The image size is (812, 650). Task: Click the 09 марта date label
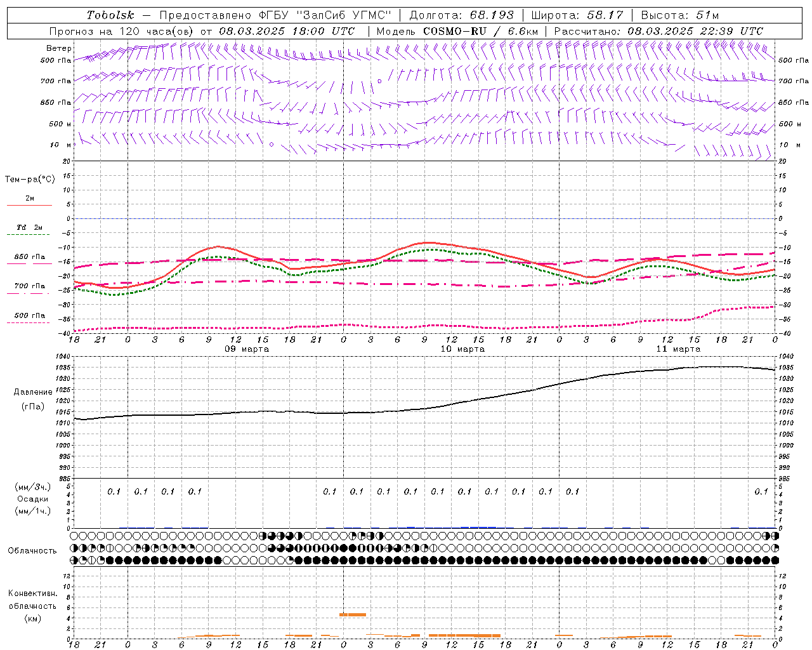(x=247, y=349)
